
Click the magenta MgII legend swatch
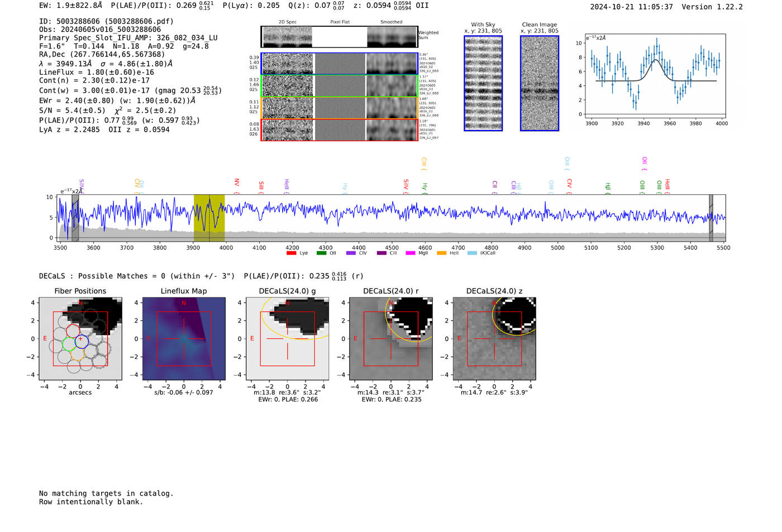[x=411, y=253]
